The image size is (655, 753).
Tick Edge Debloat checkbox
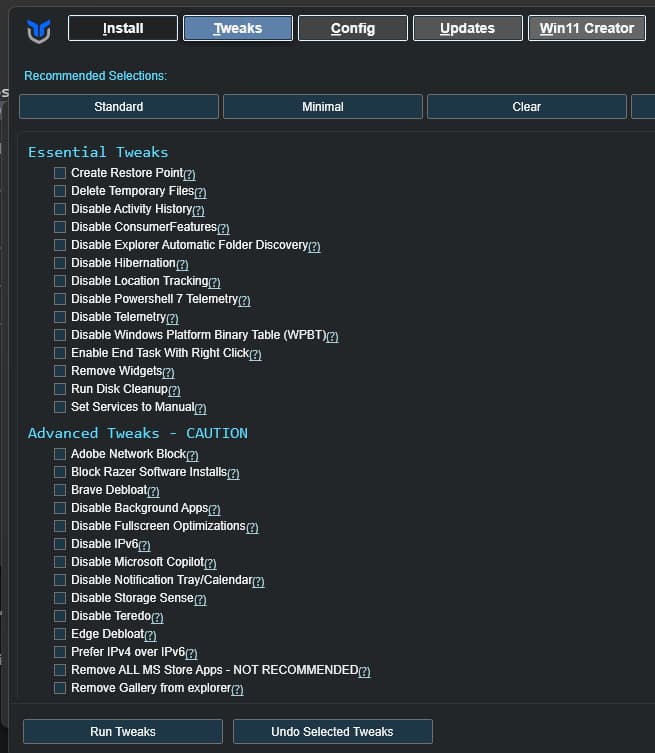tap(60, 634)
